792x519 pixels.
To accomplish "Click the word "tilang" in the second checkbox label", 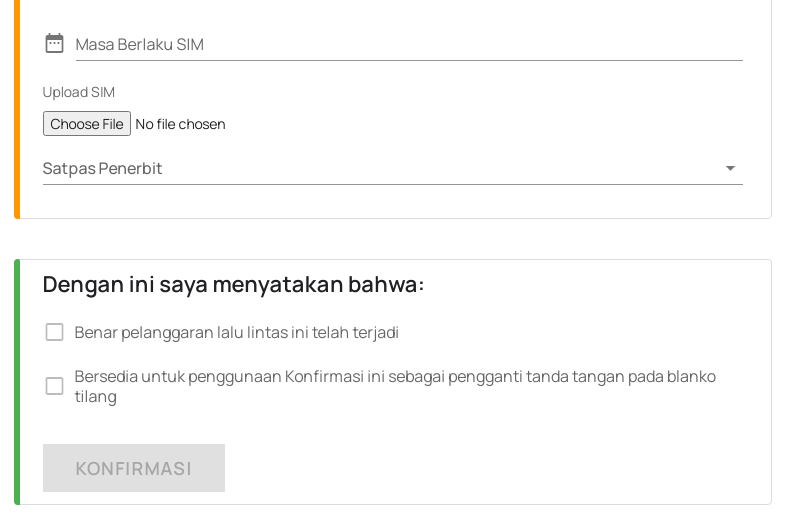I will click(95, 397).
